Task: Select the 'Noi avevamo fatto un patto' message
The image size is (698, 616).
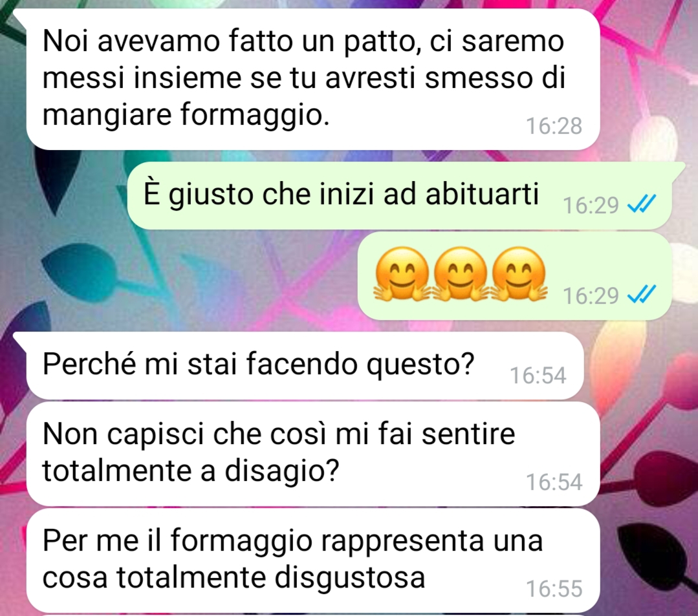Action: [313, 79]
